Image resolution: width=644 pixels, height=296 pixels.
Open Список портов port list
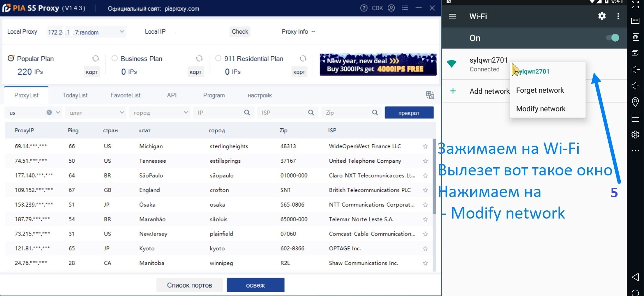190,285
